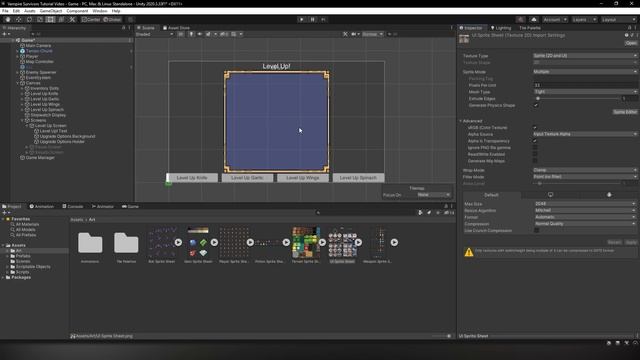Toggle pivot Center handle position
The height and width of the screenshot is (360, 640).
[91, 19]
